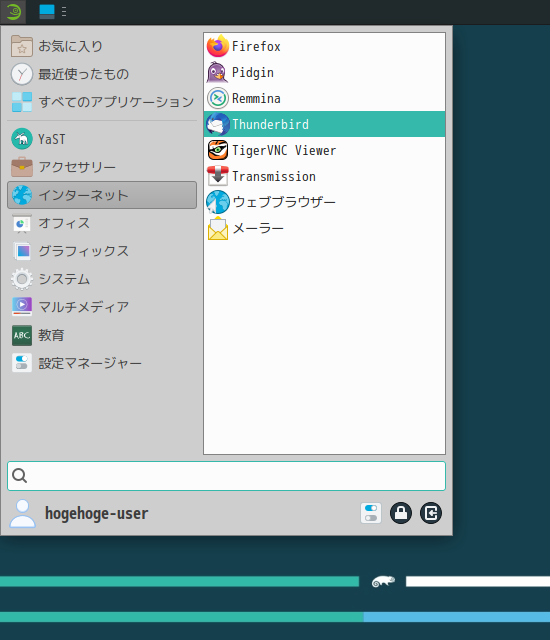Select the オフィス office category
This screenshot has height=640, width=550.
[102, 223]
